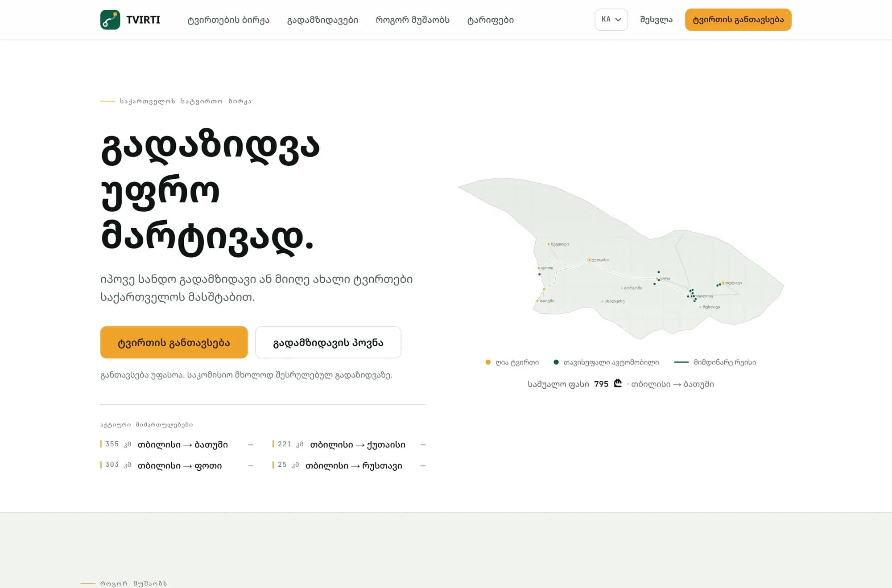
Task: Click the ბორჯომი map point
Action: pos(622,288)
